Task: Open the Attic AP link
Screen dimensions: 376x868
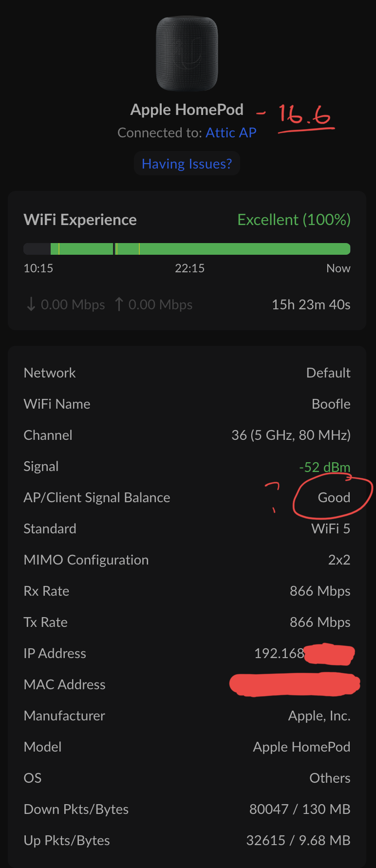Action: tap(231, 132)
